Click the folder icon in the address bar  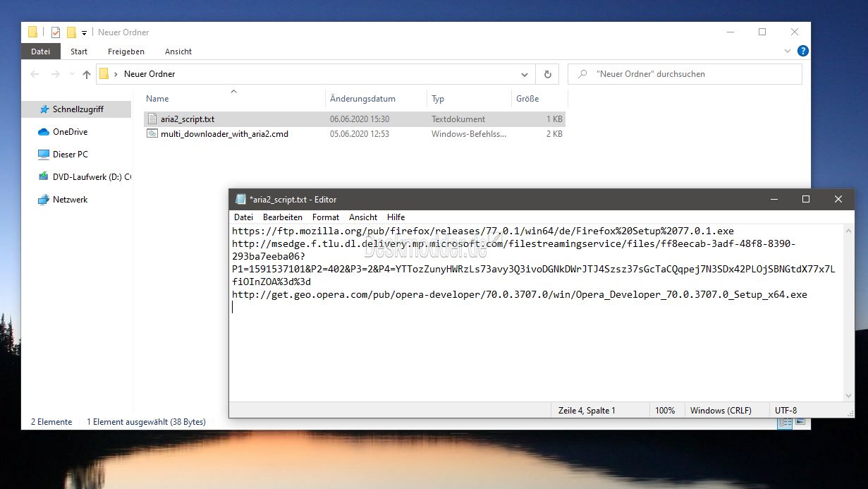(104, 73)
